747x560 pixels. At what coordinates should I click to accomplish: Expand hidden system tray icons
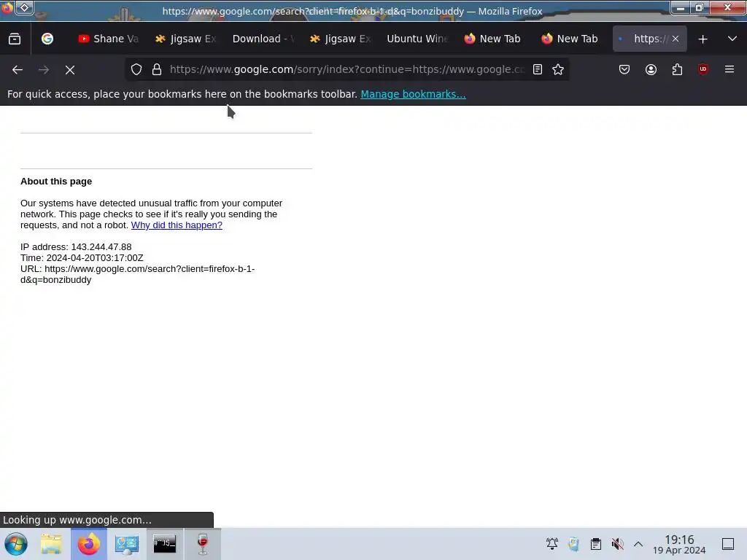point(638,544)
